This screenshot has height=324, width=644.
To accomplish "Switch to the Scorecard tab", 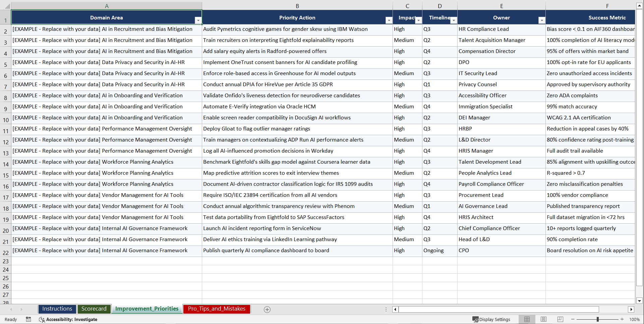I will coord(94,309).
